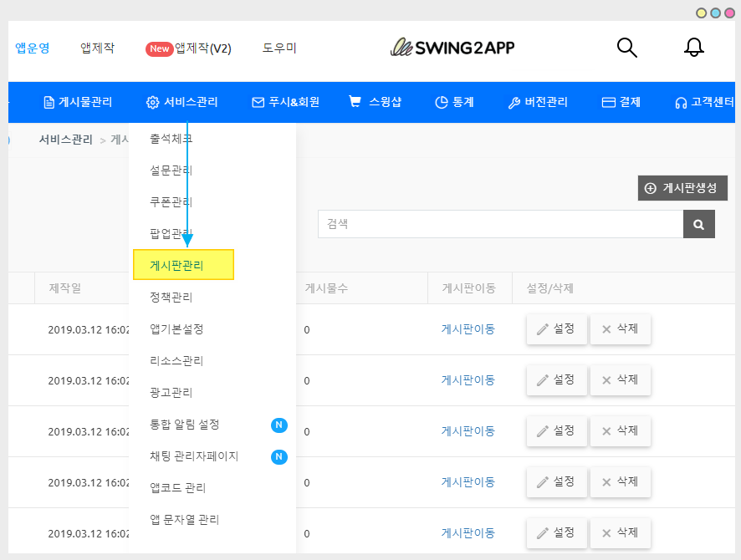Viewport: 741px width, 560px height.
Task: Expand the 서비스관리 dropdown menu
Action: pyautogui.click(x=181, y=103)
